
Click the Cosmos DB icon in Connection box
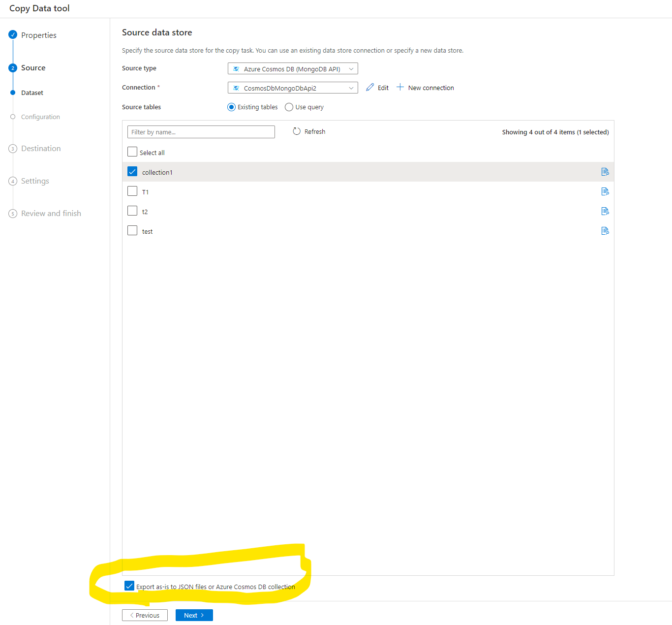(236, 88)
